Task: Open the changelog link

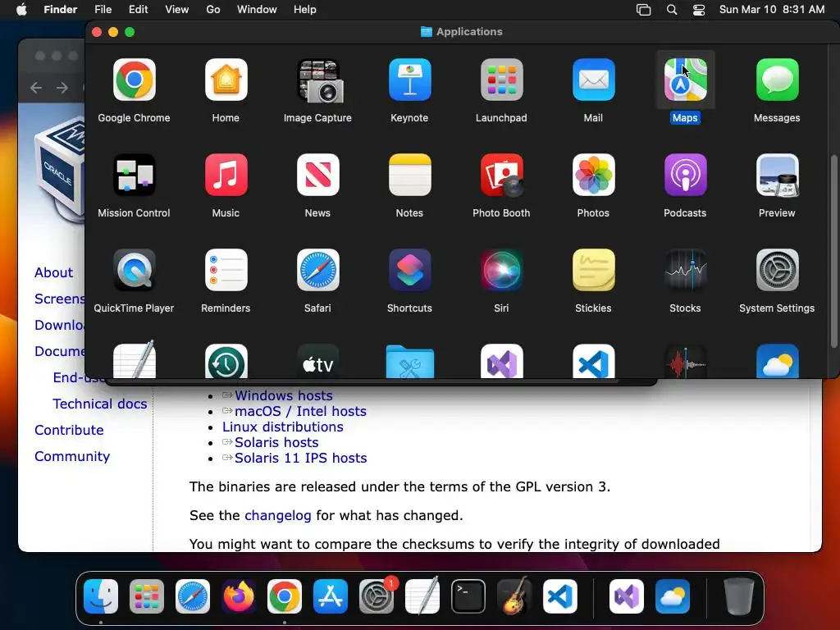Action: [277, 515]
